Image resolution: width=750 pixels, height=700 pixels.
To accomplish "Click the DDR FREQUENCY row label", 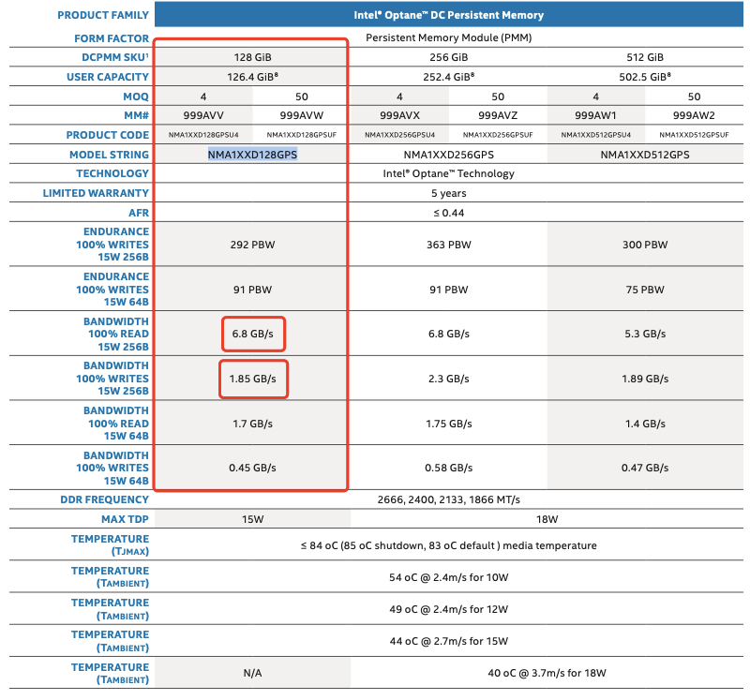I will tap(104, 499).
